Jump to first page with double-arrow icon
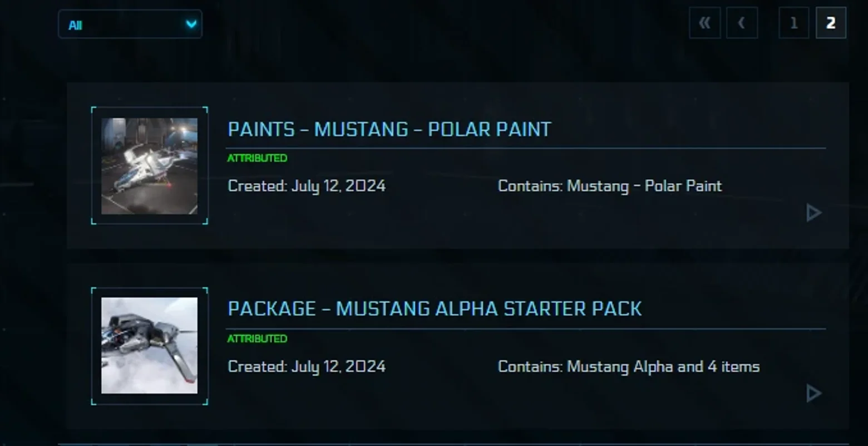Viewport: 868px width, 446px height. [x=705, y=23]
